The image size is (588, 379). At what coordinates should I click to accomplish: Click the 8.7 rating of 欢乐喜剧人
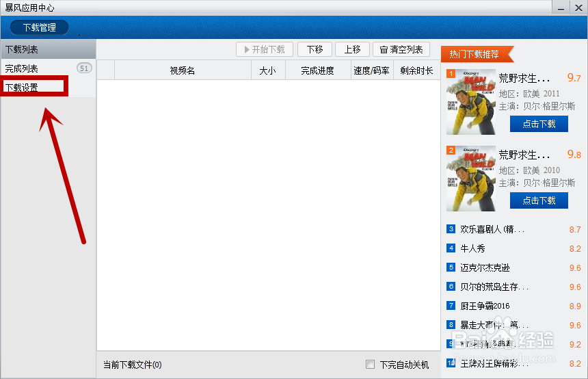coord(575,230)
